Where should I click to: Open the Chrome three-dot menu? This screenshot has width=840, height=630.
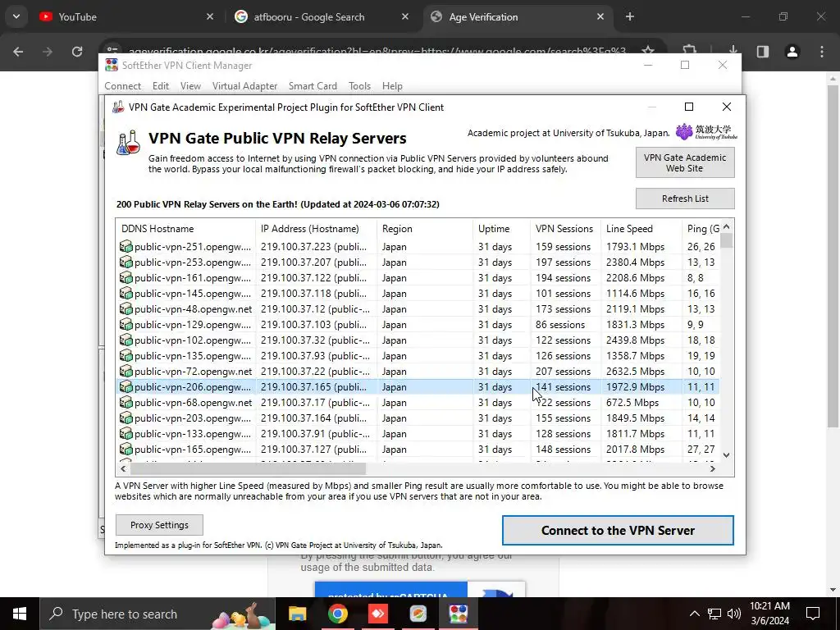click(x=822, y=52)
